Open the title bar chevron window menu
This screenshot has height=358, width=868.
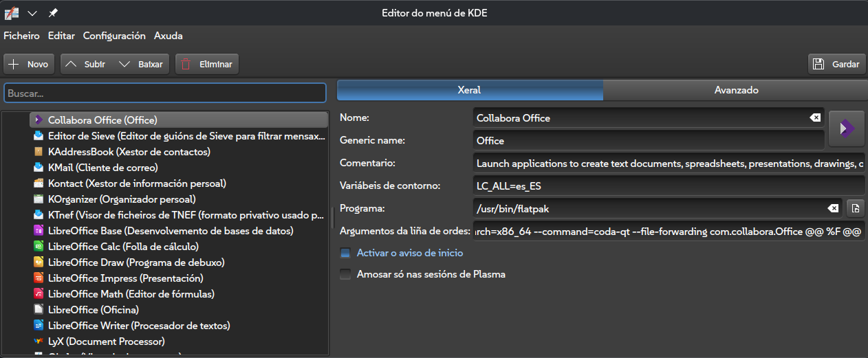pos(32,13)
